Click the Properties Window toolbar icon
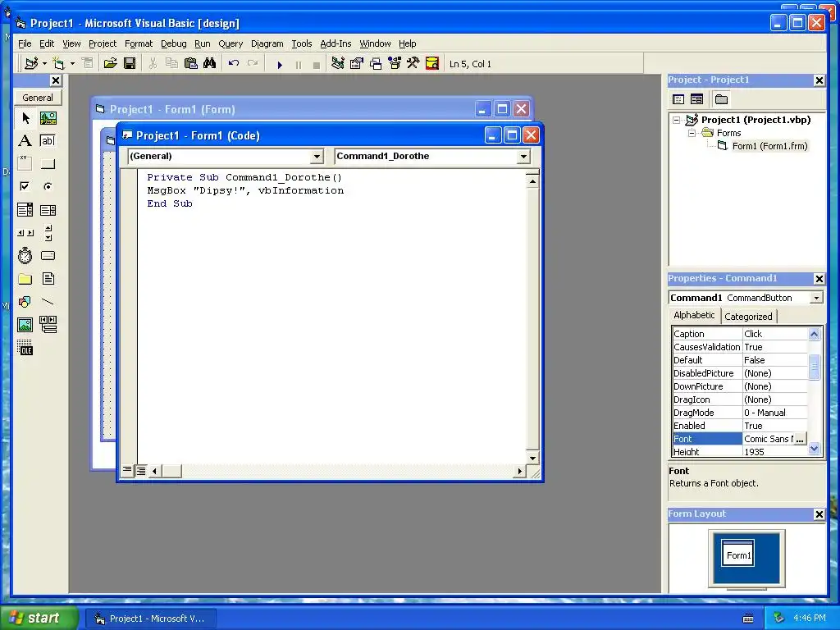The height and width of the screenshot is (630, 840). pyautogui.click(x=356, y=64)
